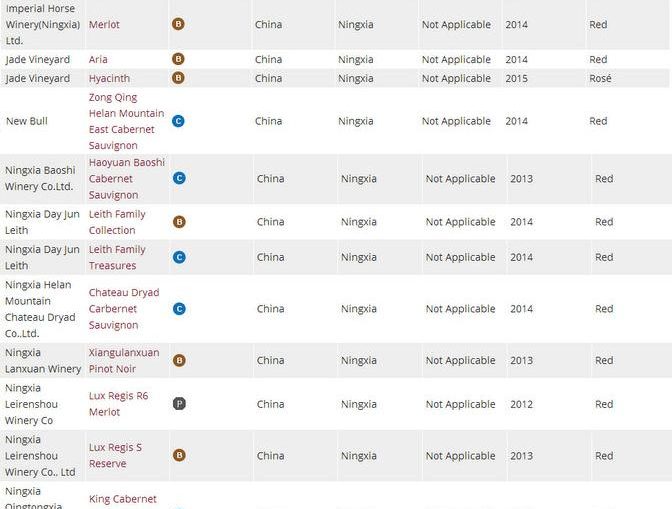Open the Lux Regis S Reserve link
Image resolution: width=672 pixels, height=509 pixels.
click(x=115, y=455)
